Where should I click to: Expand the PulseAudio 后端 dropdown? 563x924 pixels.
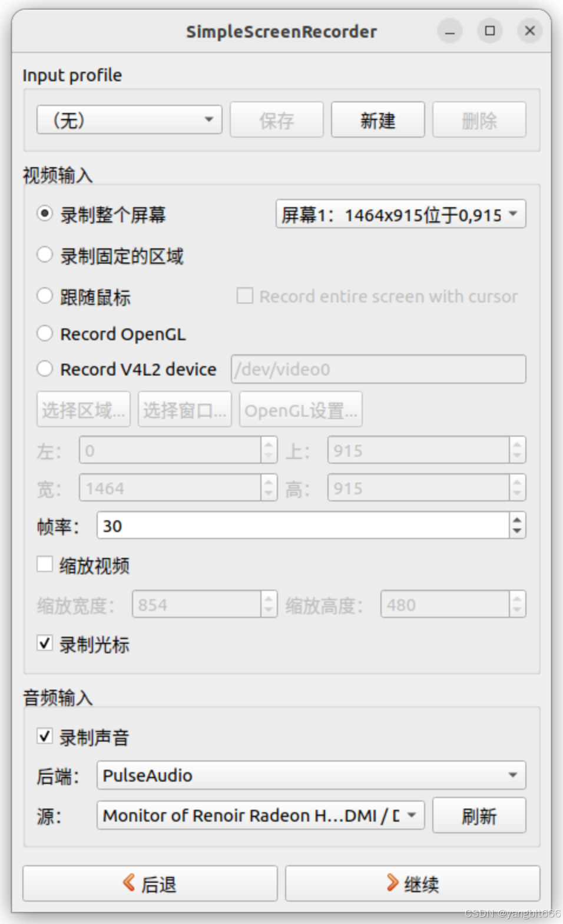click(x=311, y=775)
